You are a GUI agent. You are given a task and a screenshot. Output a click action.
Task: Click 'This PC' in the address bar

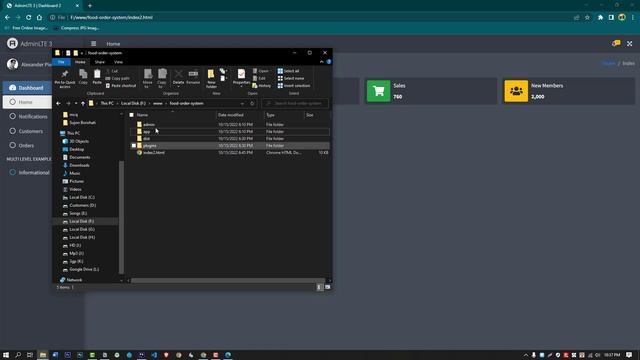(107, 104)
